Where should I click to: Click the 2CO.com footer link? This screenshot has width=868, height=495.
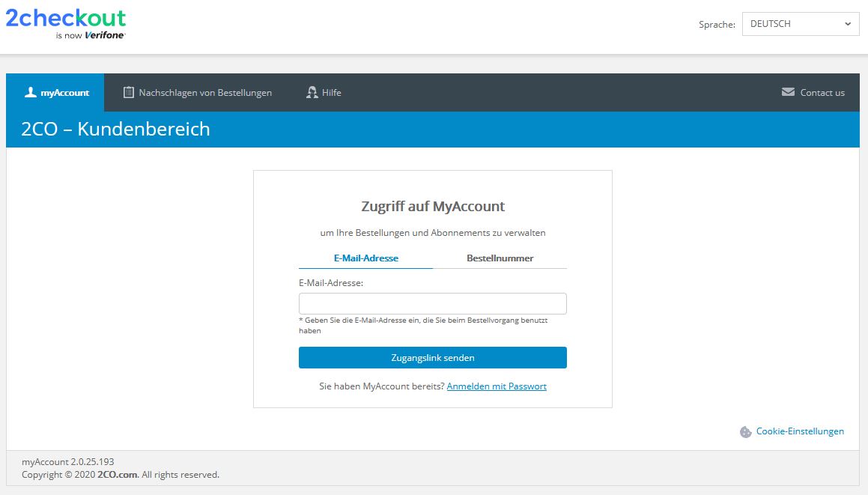(117, 475)
